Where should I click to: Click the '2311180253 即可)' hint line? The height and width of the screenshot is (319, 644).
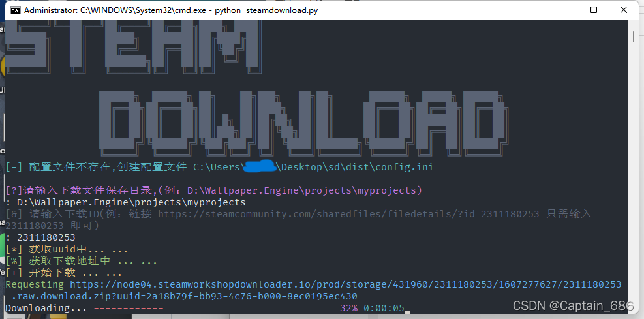click(52, 226)
